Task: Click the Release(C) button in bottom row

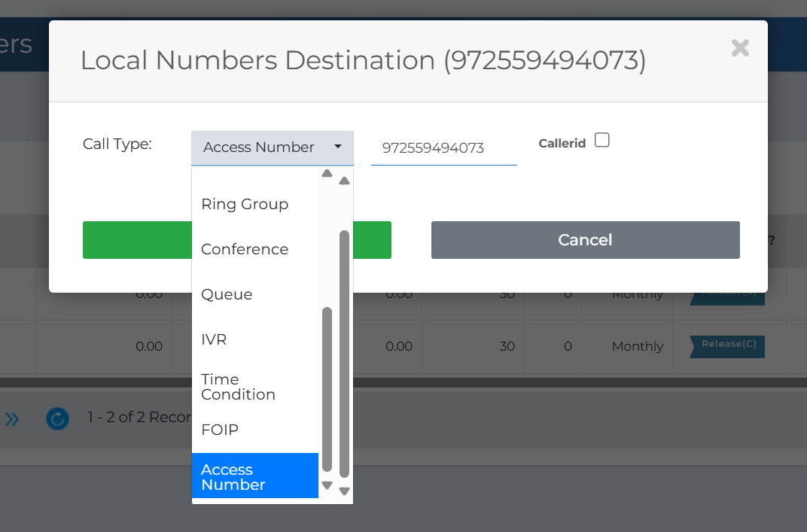Action: pos(727,346)
